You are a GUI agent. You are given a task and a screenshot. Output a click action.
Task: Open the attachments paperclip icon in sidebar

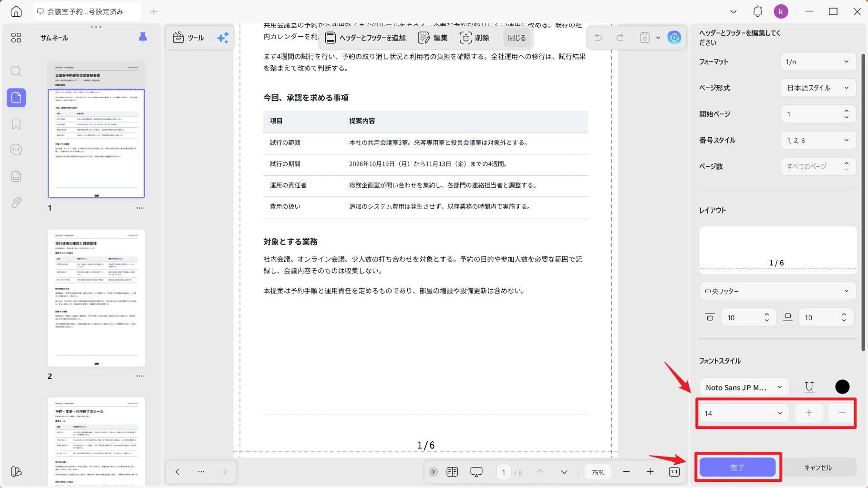pyautogui.click(x=16, y=203)
